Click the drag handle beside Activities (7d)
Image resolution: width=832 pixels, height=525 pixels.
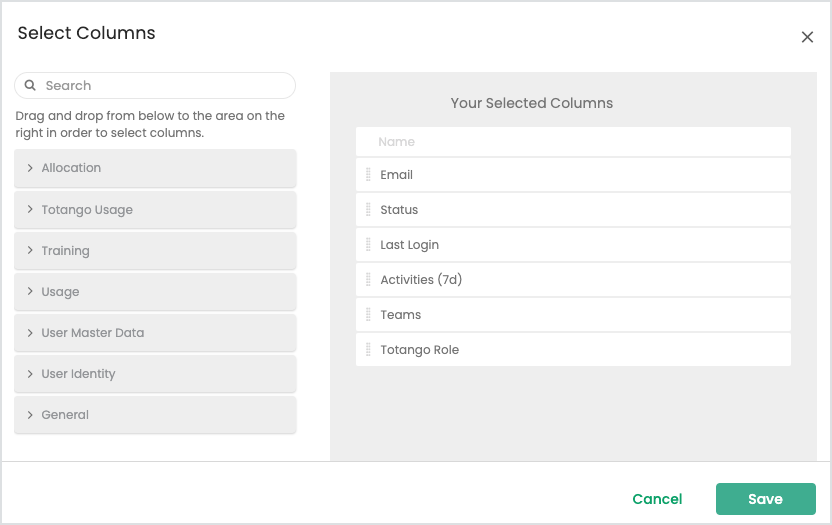(368, 280)
